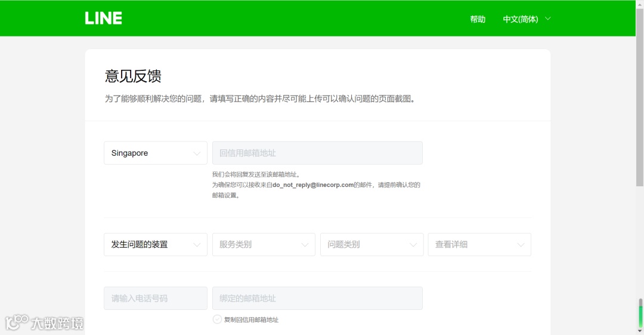Click the page's vertical scrollbar thumb

click(x=640, y=97)
